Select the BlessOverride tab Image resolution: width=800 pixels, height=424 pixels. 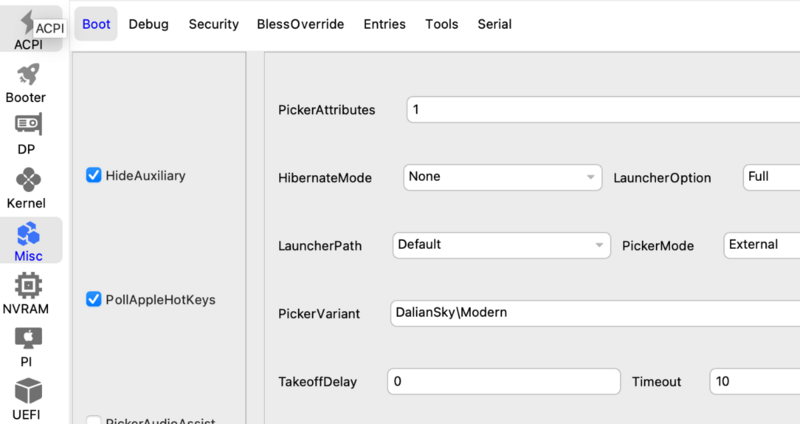tap(300, 24)
